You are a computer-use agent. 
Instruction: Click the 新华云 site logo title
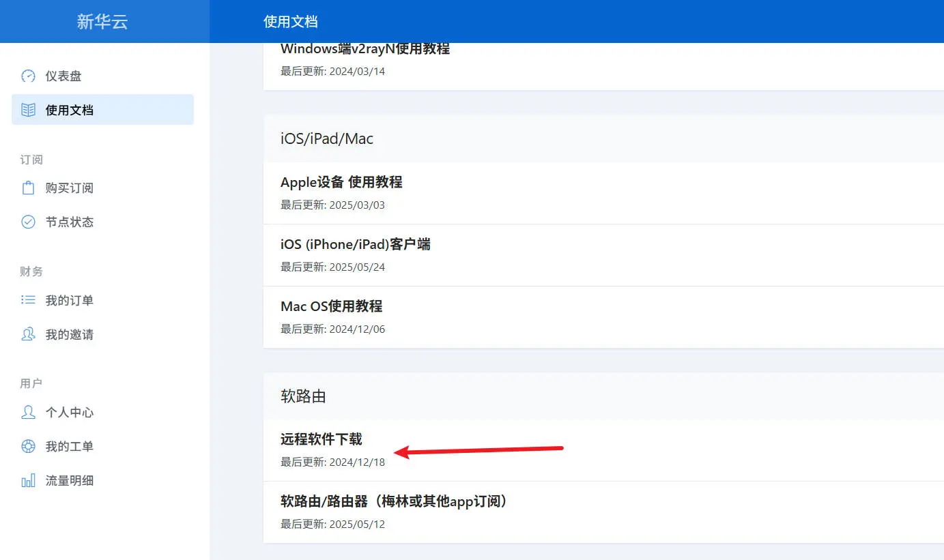pyautogui.click(x=102, y=21)
